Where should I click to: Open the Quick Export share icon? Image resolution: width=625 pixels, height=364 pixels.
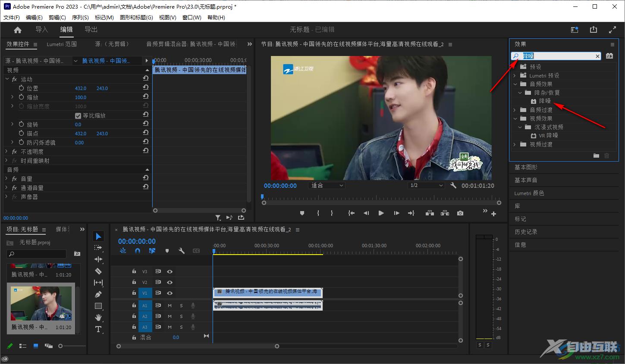point(594,30)
